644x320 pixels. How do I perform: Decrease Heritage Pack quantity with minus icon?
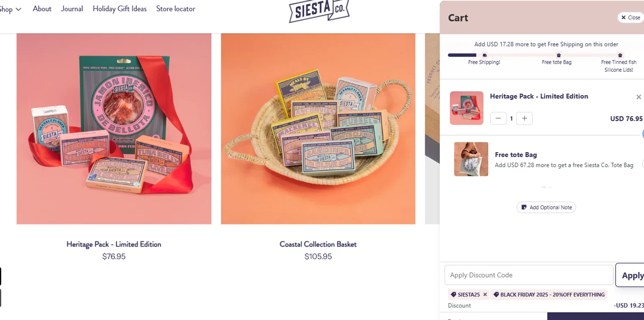(x=498, y=118)
